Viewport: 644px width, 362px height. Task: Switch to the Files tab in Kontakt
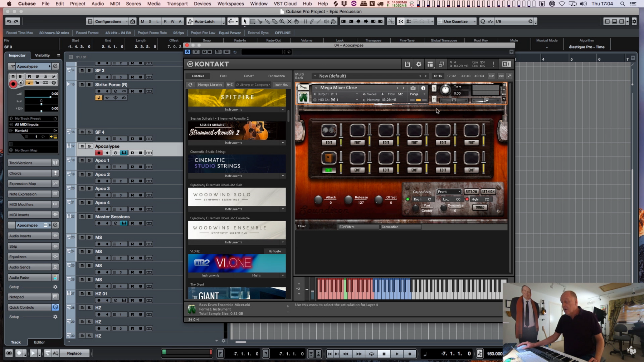tap(223, 76)
